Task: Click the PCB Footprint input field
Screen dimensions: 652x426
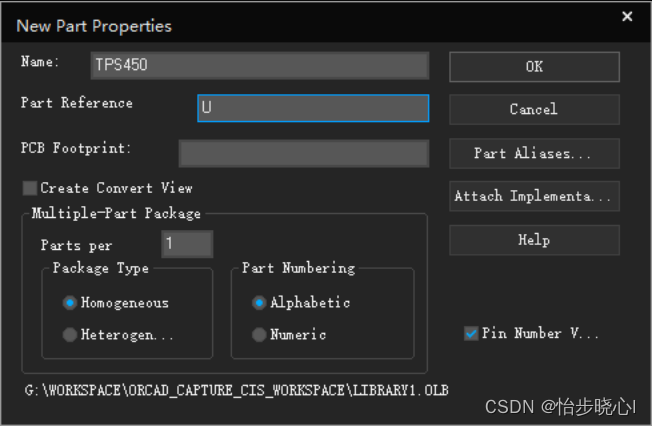Action: [303, 153]
